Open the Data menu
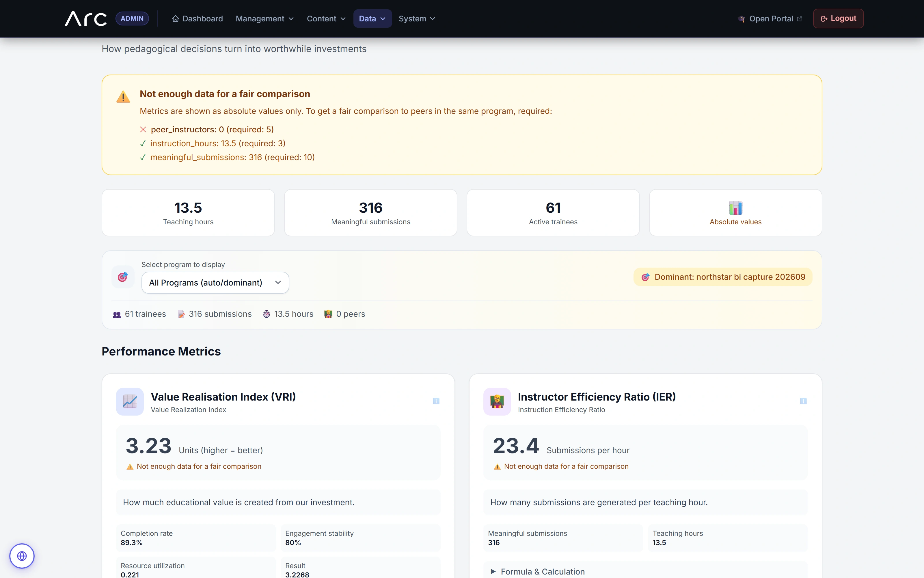Image resolution: width=924 pixels, height=578 pixels. [x=372, y=18]
